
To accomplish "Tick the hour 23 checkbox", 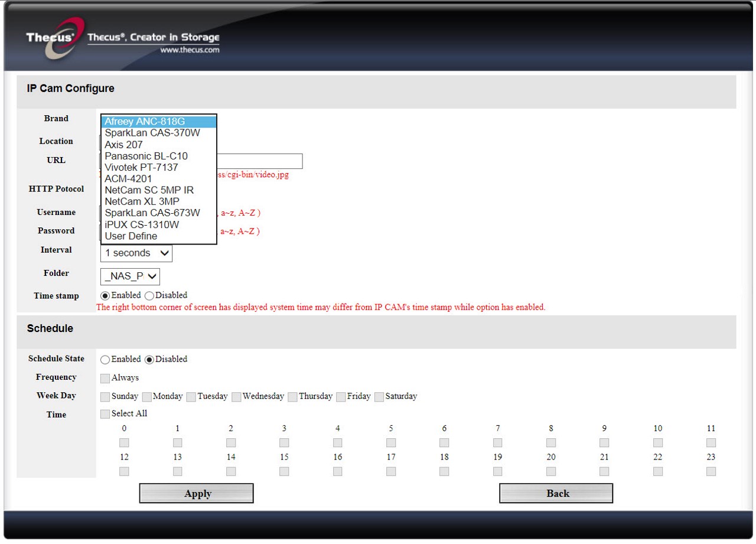I will tap(711, 471).
